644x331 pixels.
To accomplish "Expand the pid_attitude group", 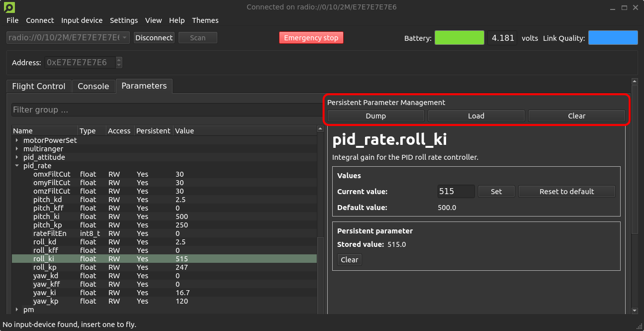I will 17,157.
